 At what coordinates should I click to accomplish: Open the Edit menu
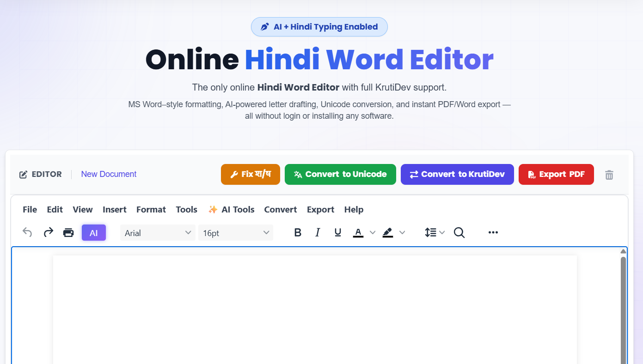click(x=55, y=209)
